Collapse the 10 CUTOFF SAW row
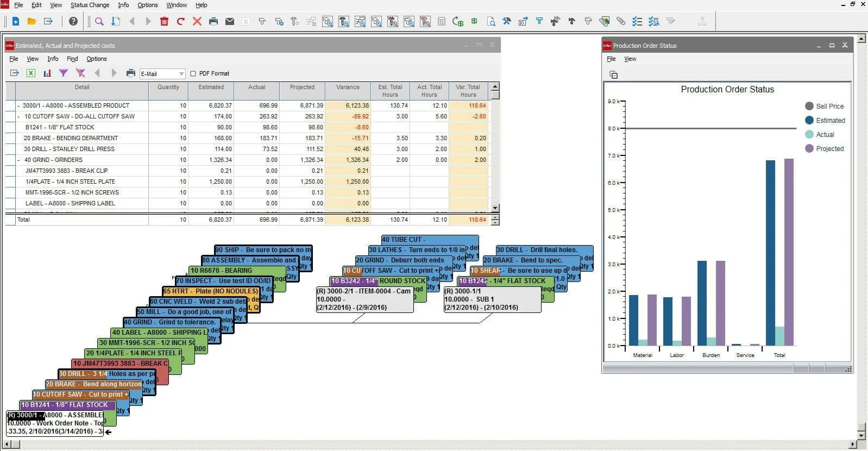This screenshot has width=868, height=451. click(x=19, y=116)
